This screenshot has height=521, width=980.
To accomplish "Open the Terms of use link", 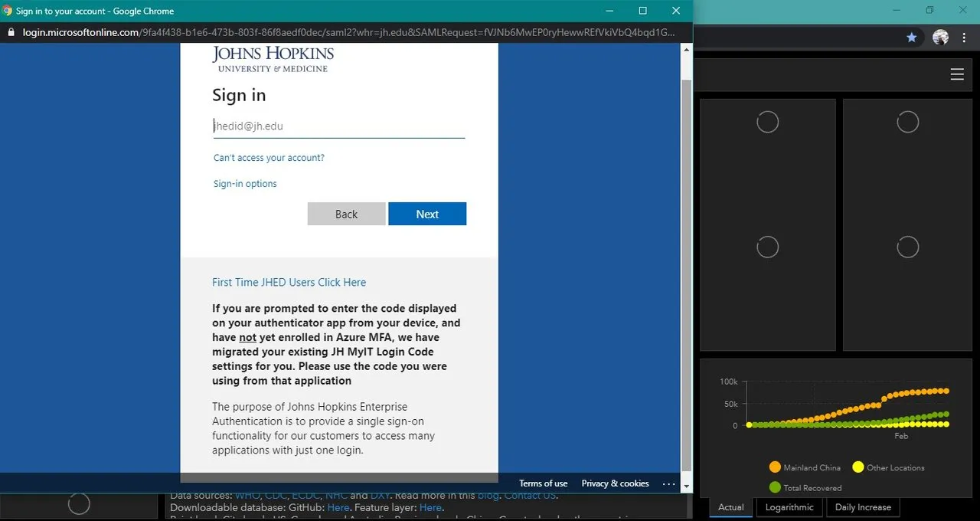I will (x=543, y=483).
